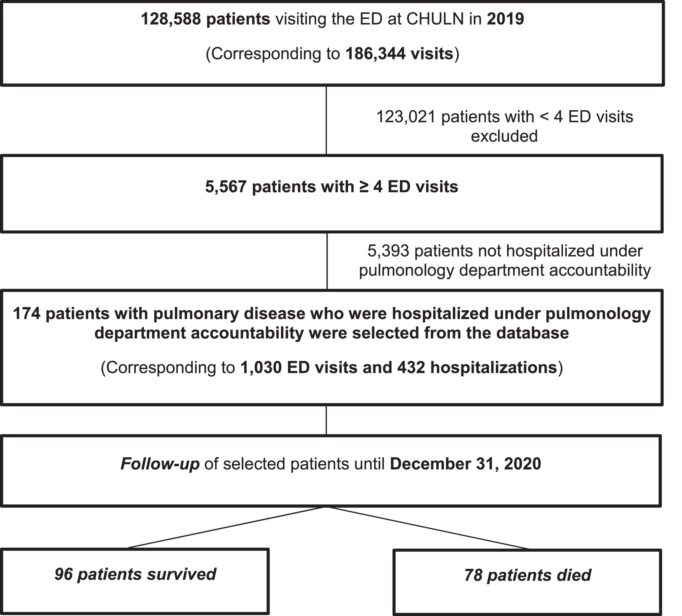Click '96 patients survived' box
This screenshot has width=682, height=616.
135,574
